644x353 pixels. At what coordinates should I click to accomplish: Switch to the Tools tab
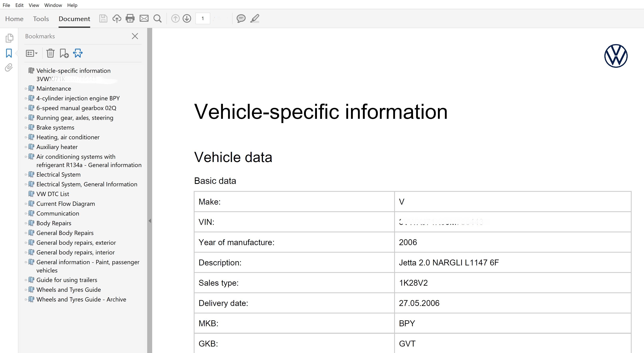coord(41,19)
